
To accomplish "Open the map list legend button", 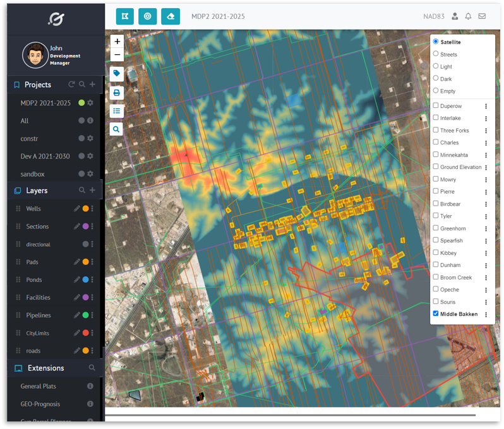I will (116, 111).
